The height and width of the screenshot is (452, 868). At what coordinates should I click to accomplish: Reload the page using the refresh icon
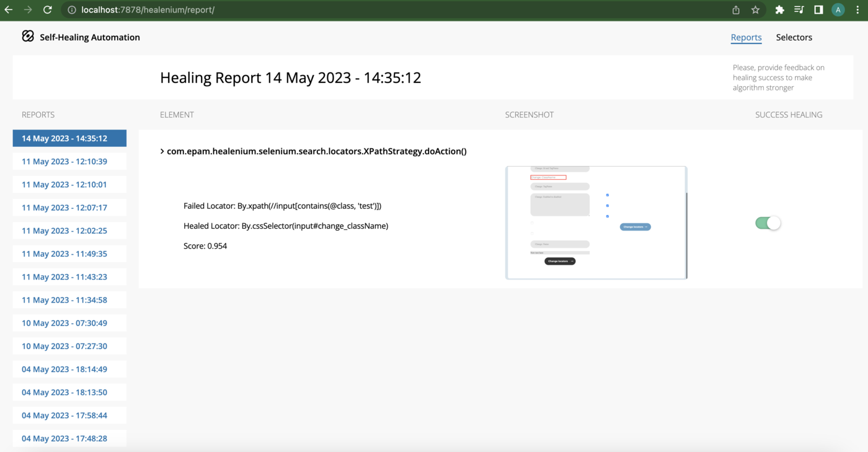click(x=48, y=9)
